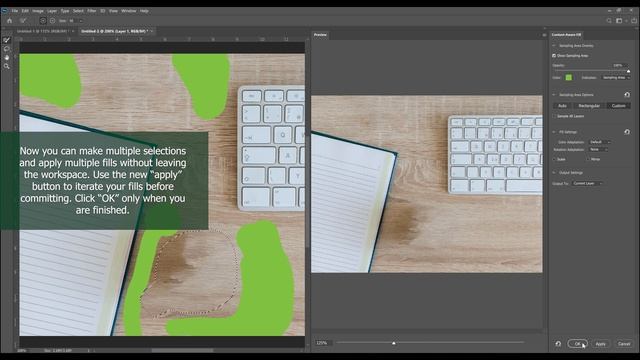
Task: Reset all Content-Aware Fill settings
Action: [x=558, y=344]
